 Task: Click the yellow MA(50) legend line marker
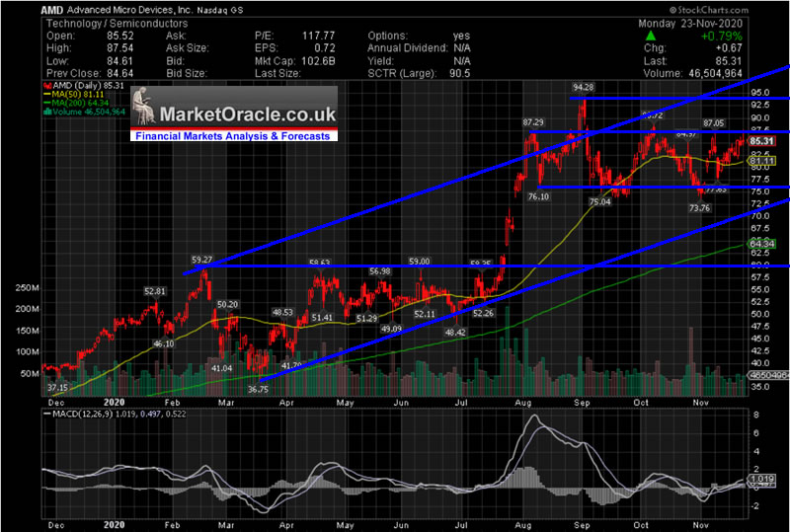point(46,96)
